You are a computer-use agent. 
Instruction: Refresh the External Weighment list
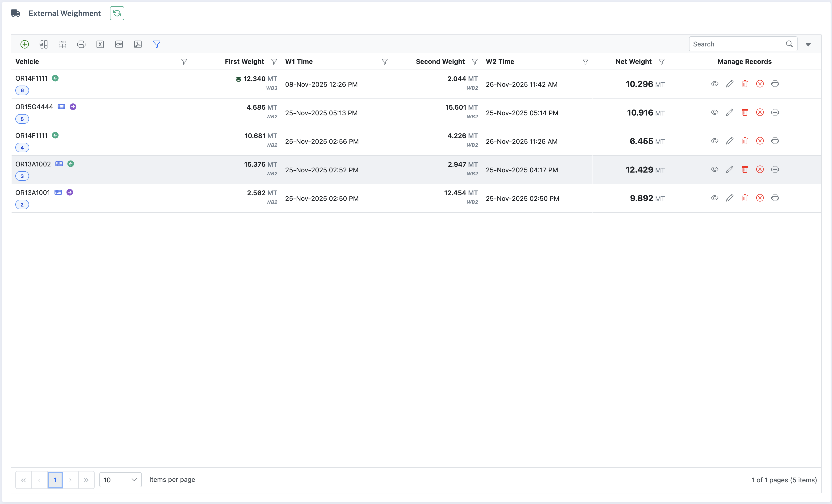click(117, 13)
